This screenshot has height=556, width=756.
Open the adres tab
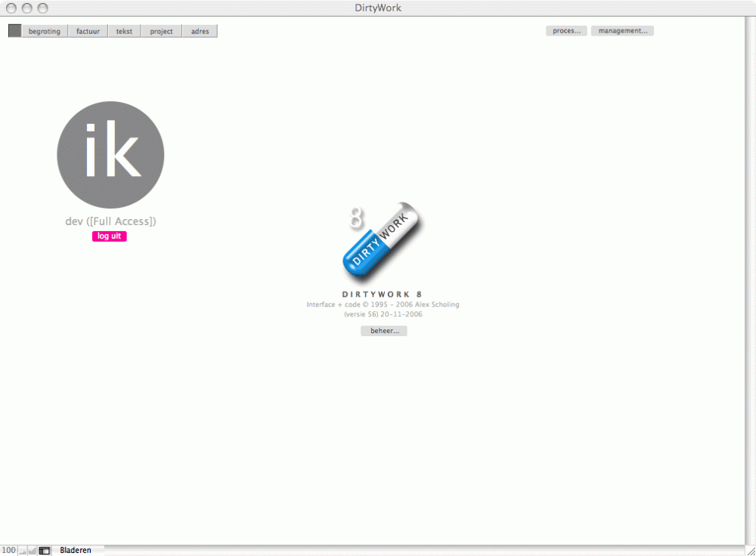point(200,32)
